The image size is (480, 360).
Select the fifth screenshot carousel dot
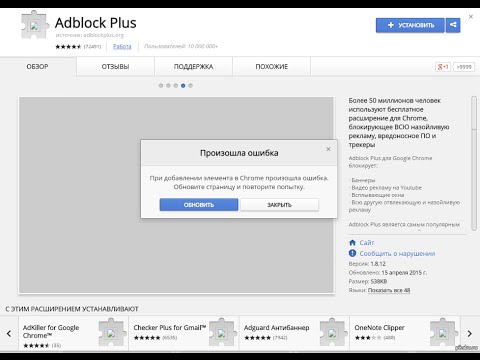[190, 86]
